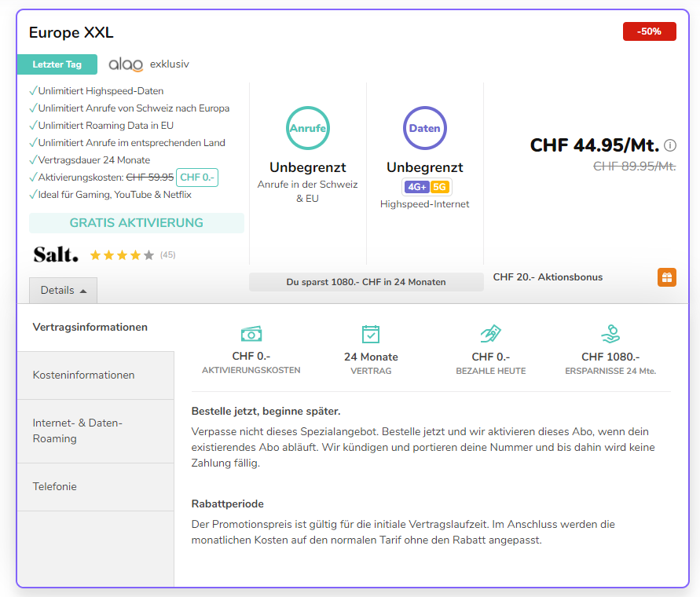This screenshot has height=597, width=700.
Task: Click the Anrufe circle icon
Action: coord(308,128)
